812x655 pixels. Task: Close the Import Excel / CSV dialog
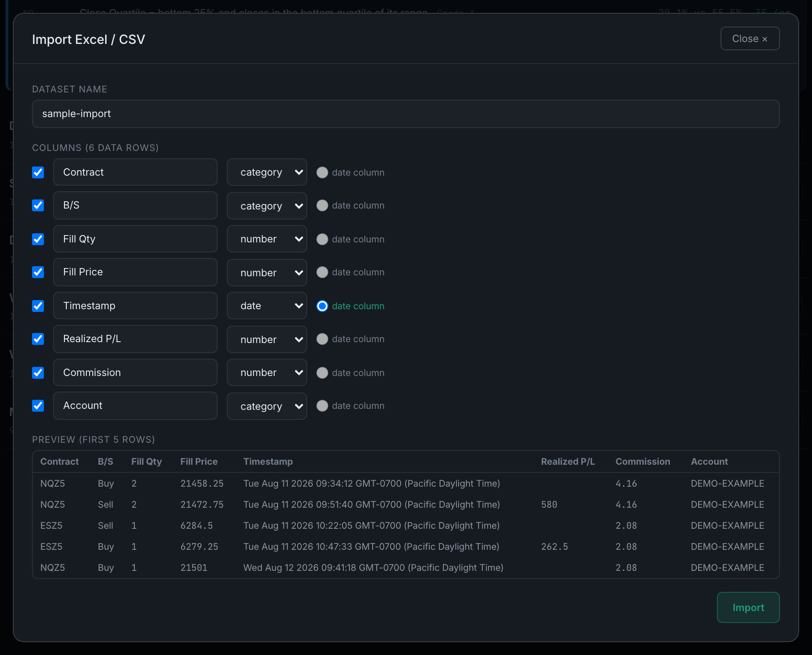coord(750,38)
